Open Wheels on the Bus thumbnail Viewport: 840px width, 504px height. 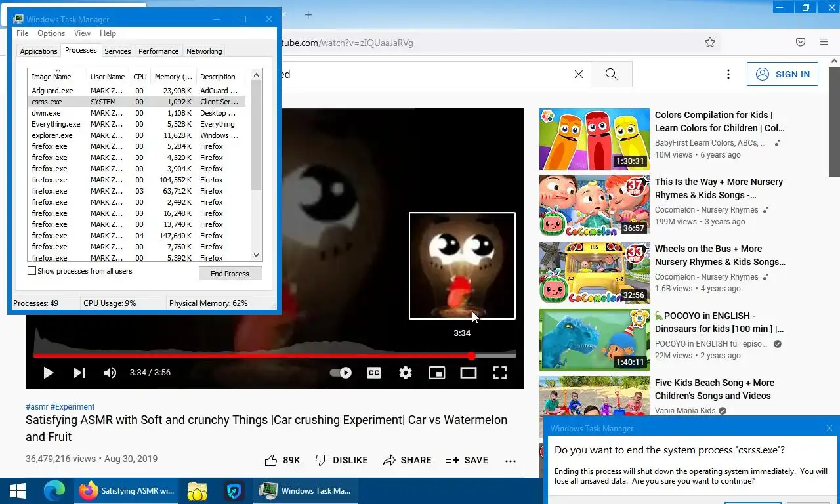[595, 273]
